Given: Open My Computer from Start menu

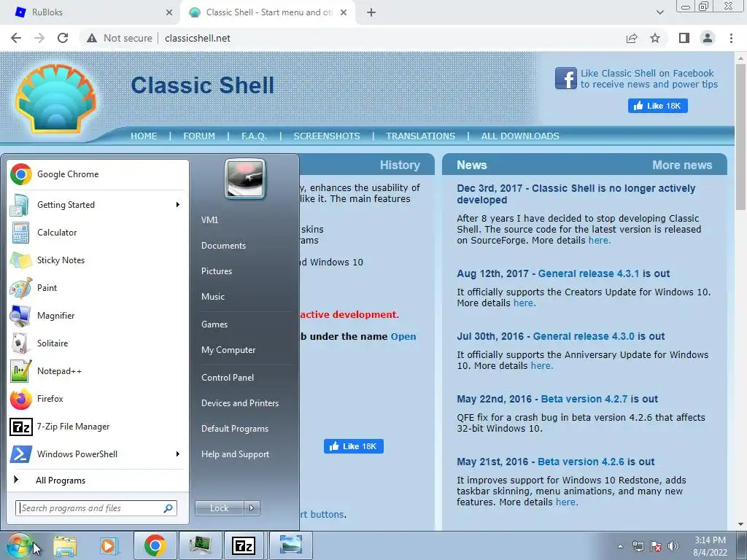Looking at the screenshot, I should [x=228, y=350].
